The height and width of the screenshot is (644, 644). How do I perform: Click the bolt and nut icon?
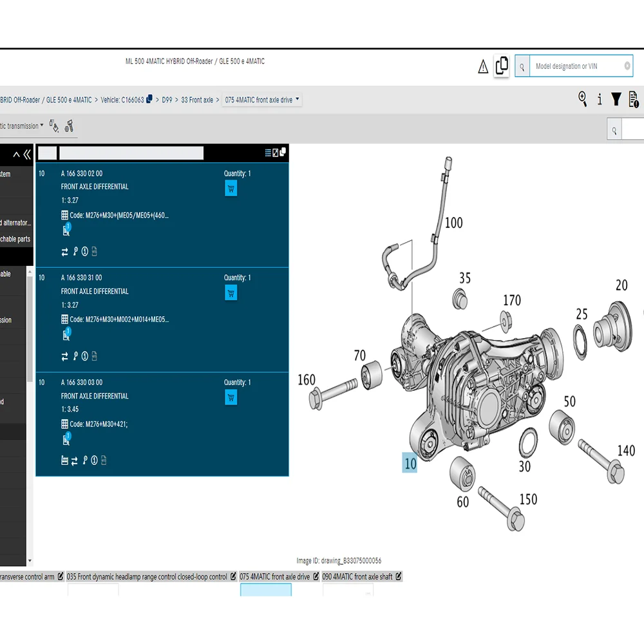[69, 126]
